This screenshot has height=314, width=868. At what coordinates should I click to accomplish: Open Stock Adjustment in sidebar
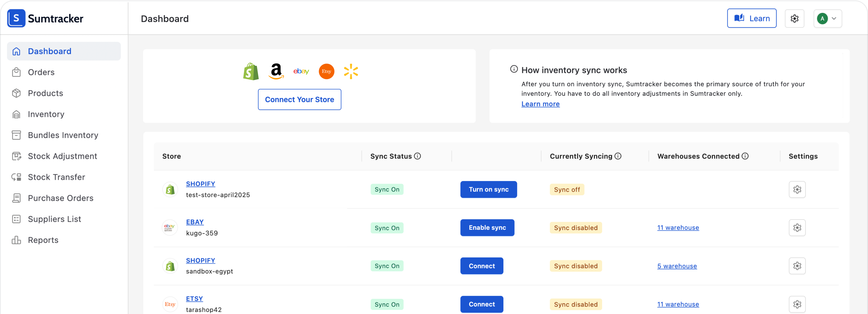click(x=62, y=156)
